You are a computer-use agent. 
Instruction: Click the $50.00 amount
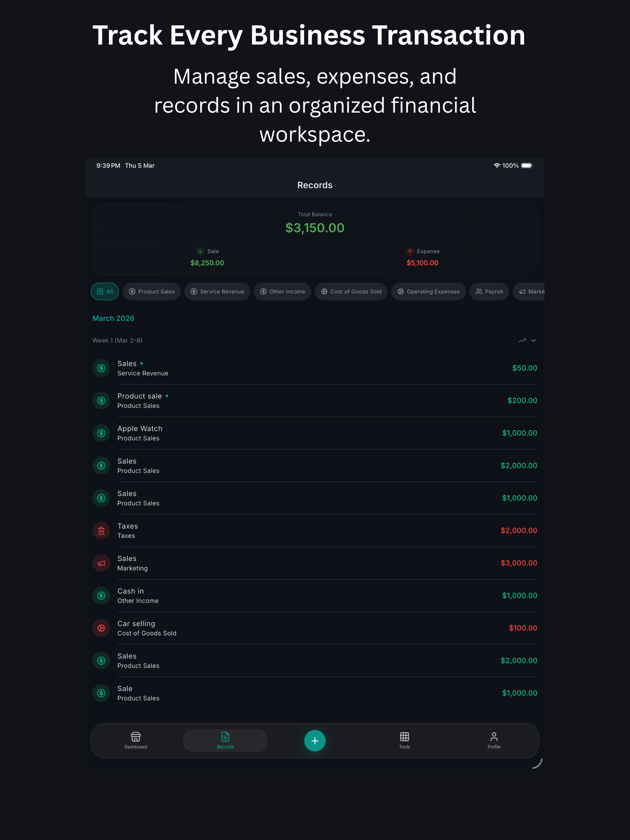tap(525, 368)
